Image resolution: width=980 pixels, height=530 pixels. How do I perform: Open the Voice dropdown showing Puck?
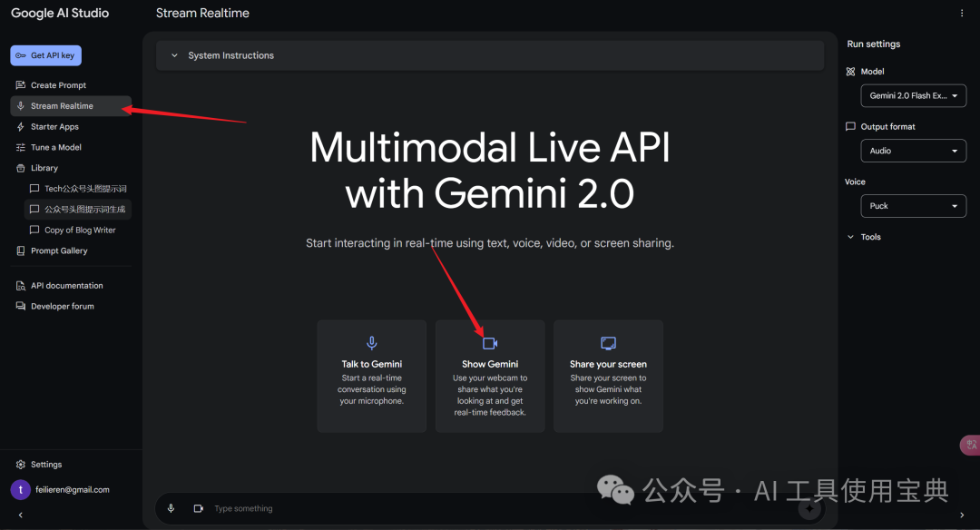click(x=913, y=206)
